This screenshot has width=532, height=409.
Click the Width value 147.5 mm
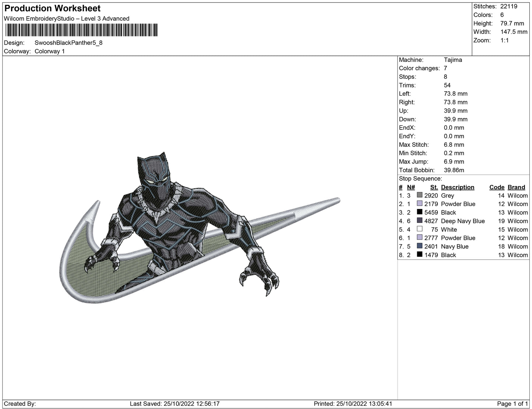click(514, 32)
